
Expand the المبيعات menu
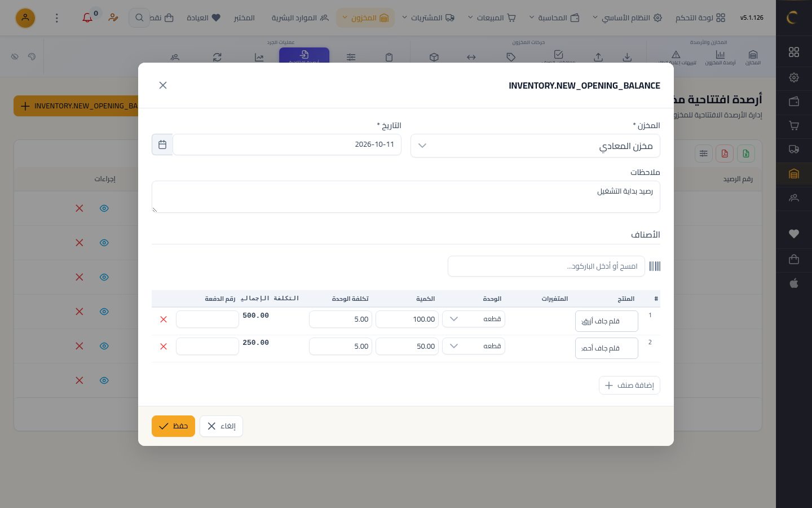492,18
